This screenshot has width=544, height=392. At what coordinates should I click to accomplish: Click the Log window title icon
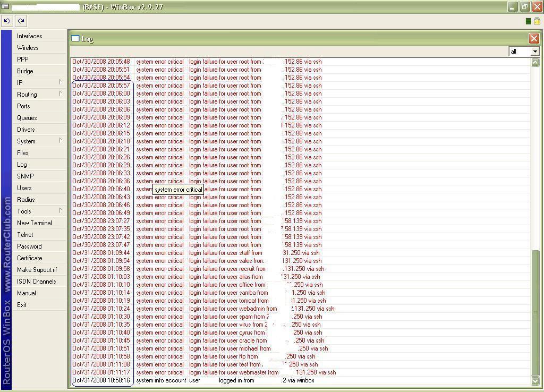click(75, 38)
